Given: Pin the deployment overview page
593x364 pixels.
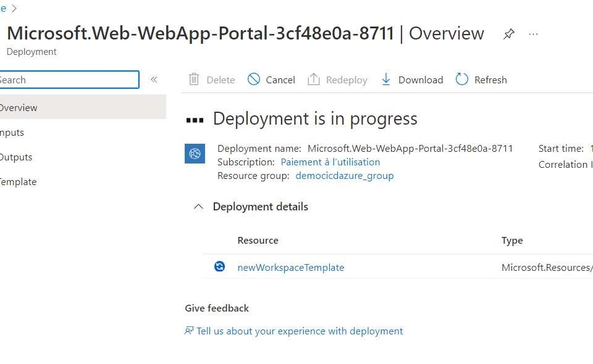Looking at the screenshot, I should coord(508,34).
